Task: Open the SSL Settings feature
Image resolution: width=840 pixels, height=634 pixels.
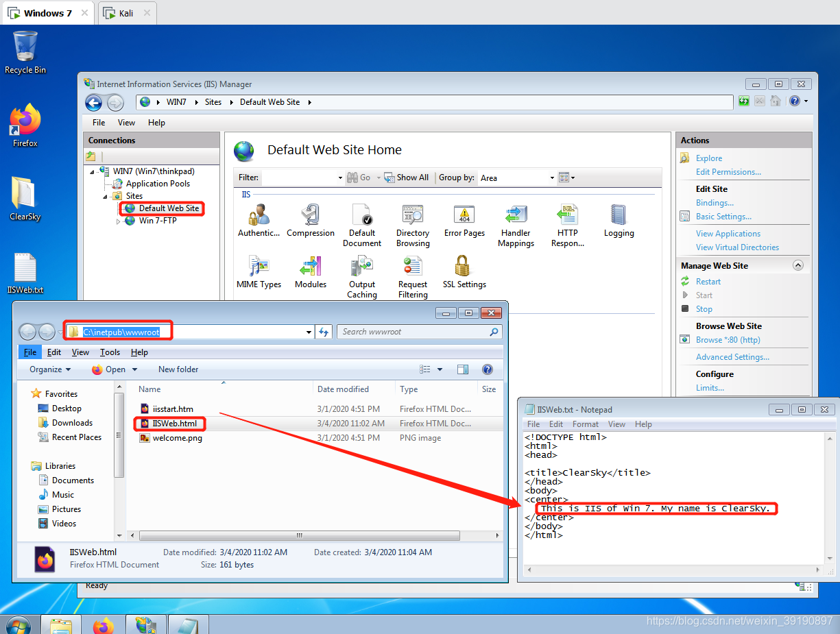Action: point(464,272)
